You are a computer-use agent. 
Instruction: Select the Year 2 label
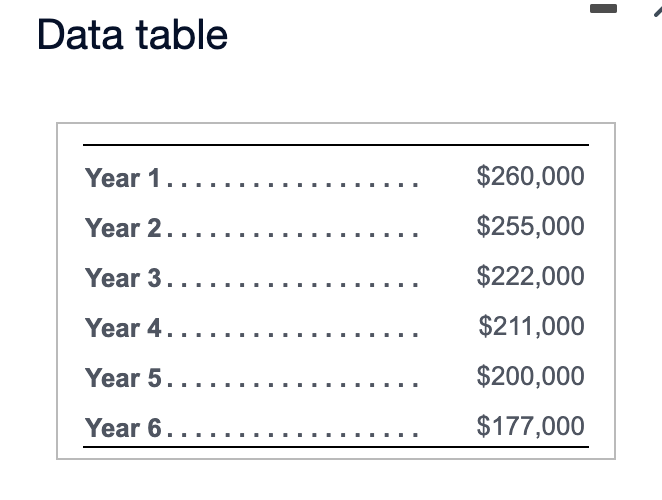tap(123, 228)
